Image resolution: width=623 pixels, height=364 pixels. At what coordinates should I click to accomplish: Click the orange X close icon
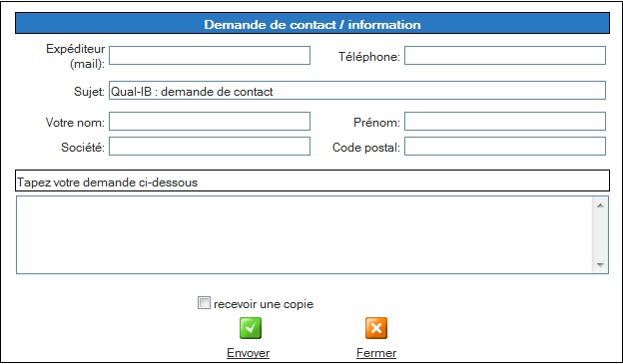[x=376, y=328]
